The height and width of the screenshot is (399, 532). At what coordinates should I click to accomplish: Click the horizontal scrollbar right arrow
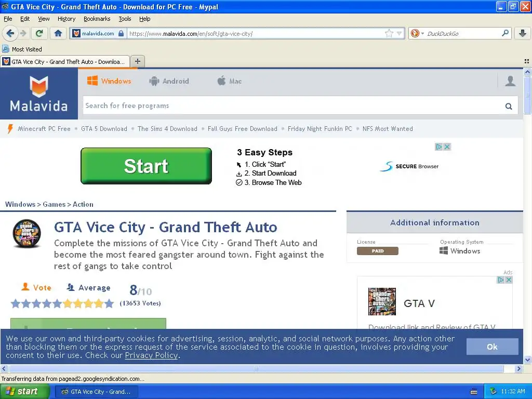coord(518,368)
